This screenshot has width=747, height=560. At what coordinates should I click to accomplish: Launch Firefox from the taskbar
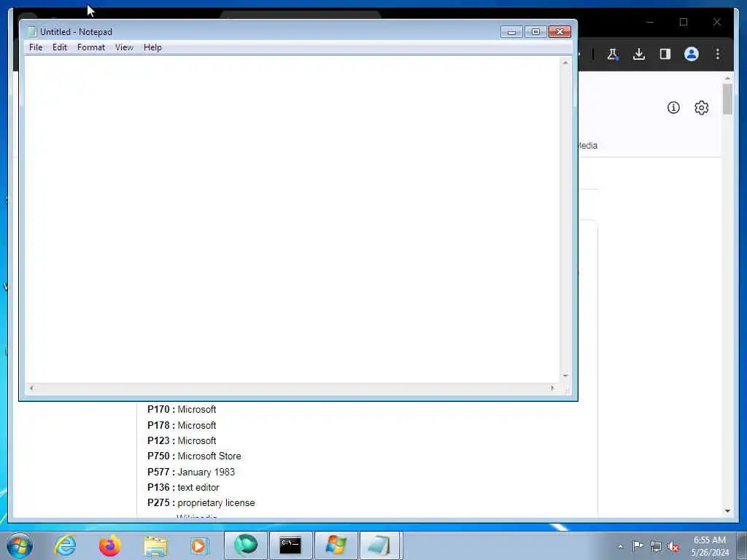click(110, 545)
